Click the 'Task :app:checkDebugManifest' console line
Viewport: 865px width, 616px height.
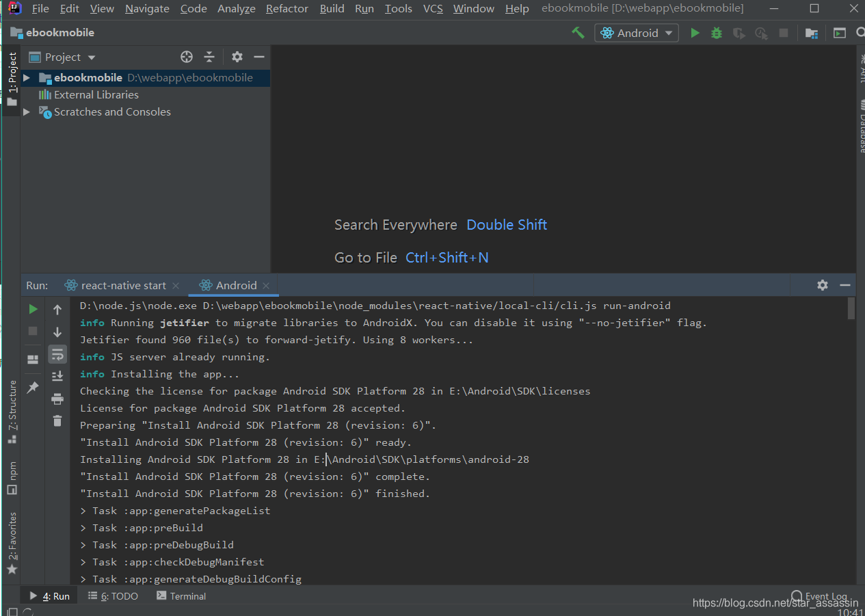(x=172, y=562)
